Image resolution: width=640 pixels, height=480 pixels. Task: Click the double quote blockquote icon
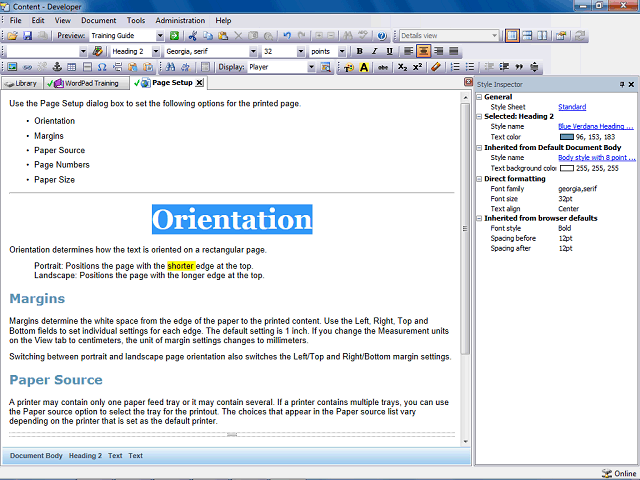click(x=519, y=67)
